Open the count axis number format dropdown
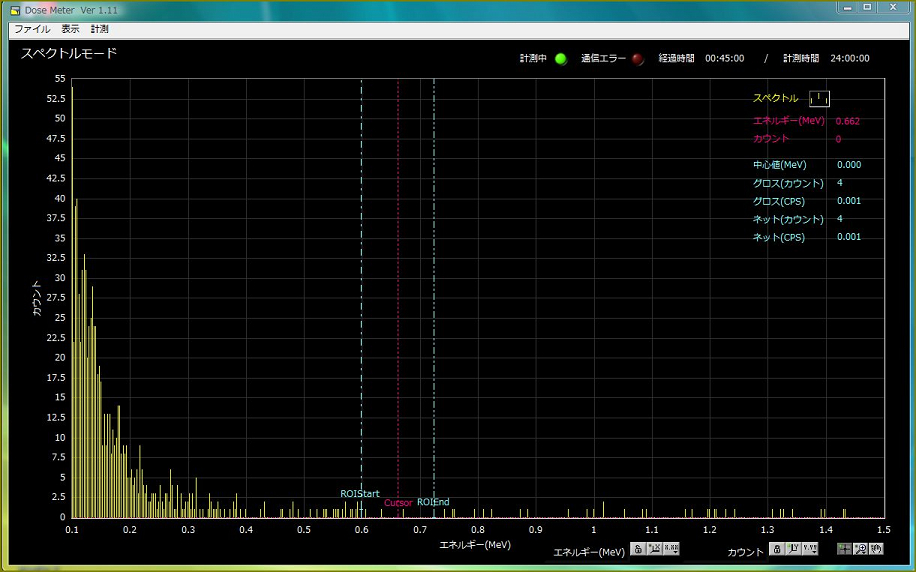The width and height of the screenshot is (916, 572). (x=809, y=549)
